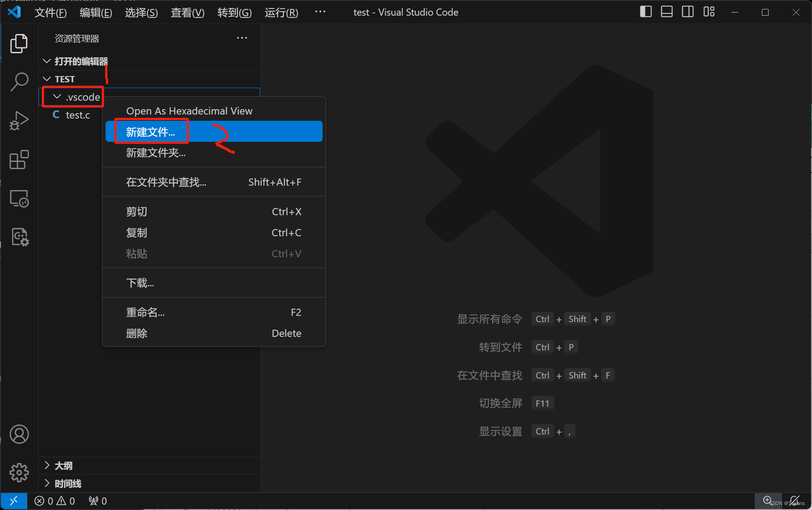Choose 复制 from context menu

[x=214, y=233]
